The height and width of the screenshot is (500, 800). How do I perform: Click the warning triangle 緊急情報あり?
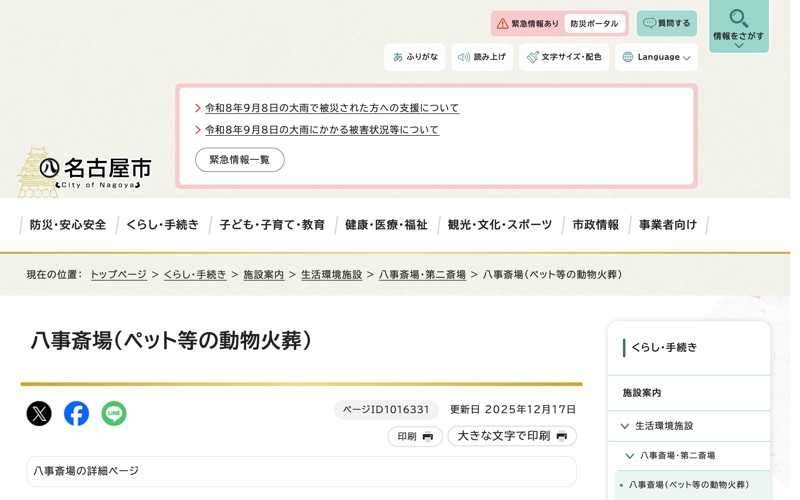point(502,23)
